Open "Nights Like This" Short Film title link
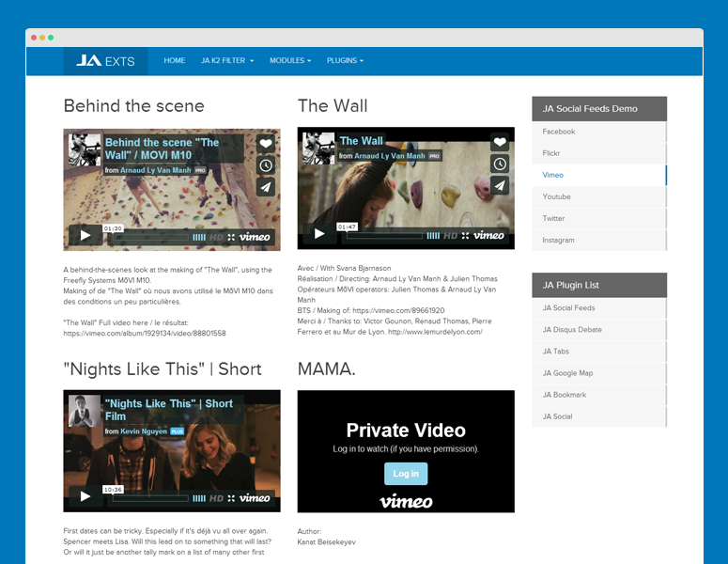 coord(169,410)
